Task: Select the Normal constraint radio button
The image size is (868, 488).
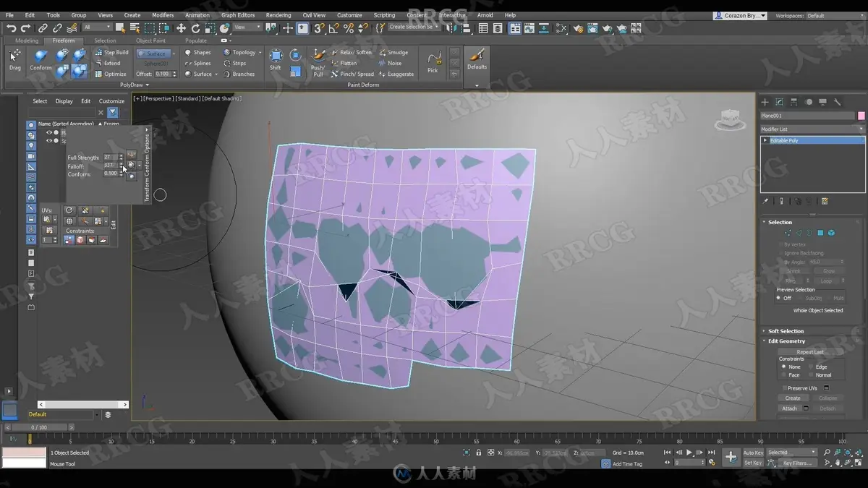Action: click(810, 375)
